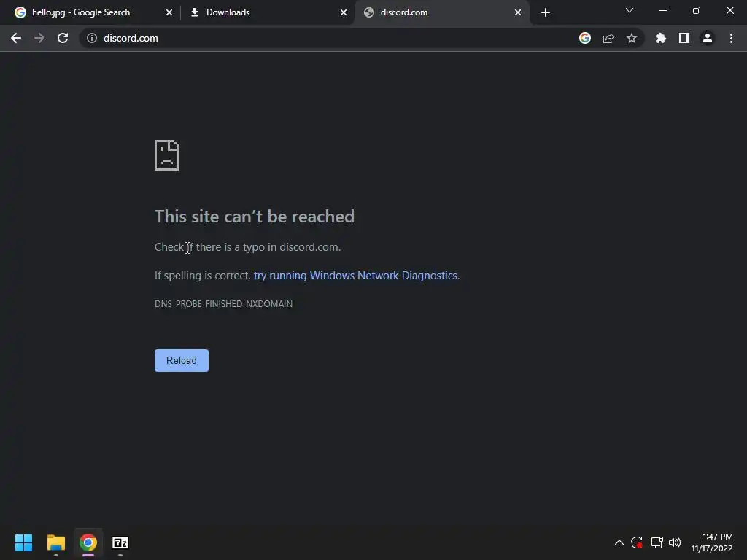
Task: Open the clock showing 1:47 PM
Action: click(712, 542)
